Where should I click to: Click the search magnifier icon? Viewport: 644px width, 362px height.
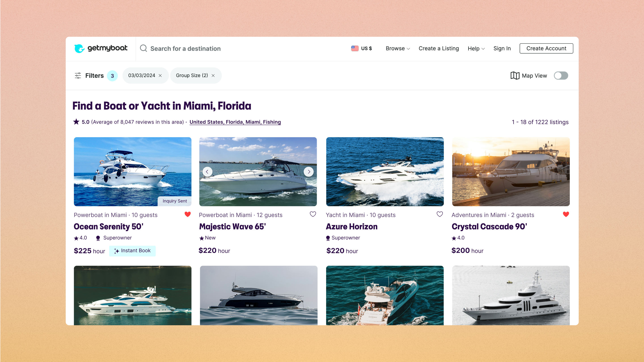point(143,48)
